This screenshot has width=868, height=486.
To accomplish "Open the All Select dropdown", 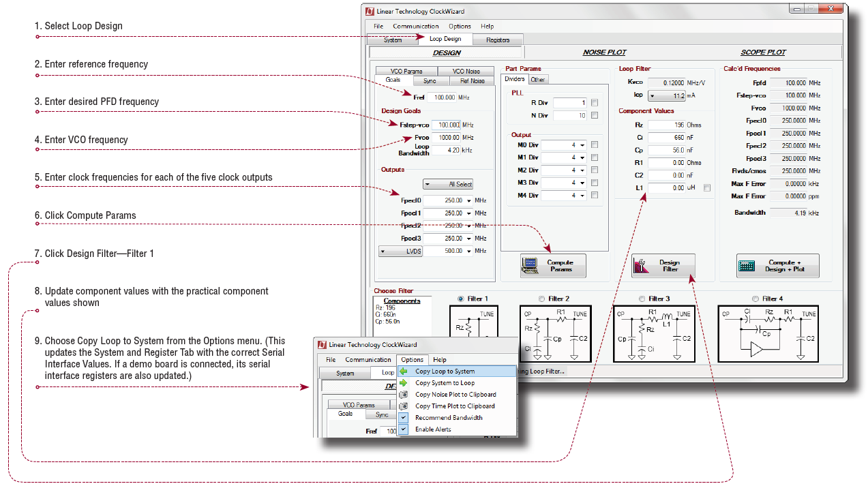I will 448,184.
